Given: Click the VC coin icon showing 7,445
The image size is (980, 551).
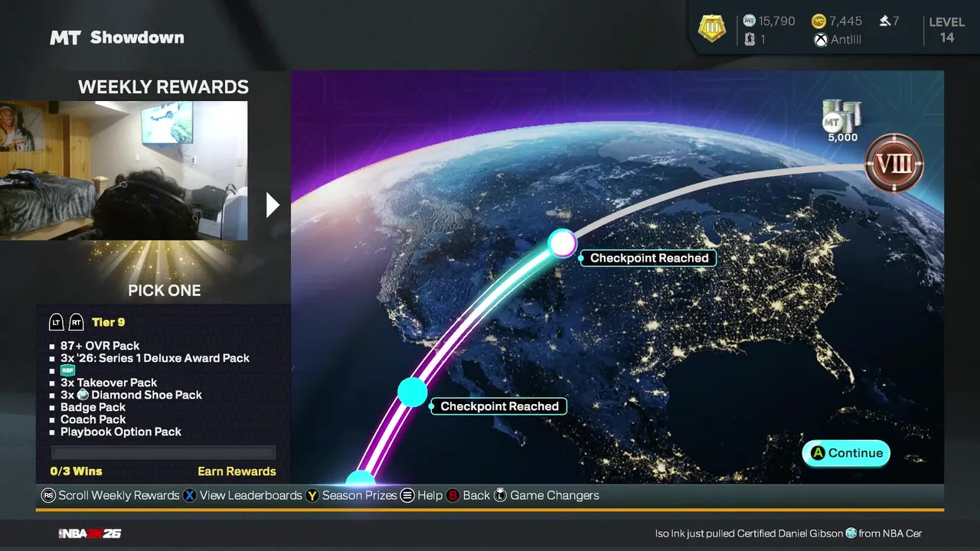Looking at the screenshot, I should [x=818, y=21].
